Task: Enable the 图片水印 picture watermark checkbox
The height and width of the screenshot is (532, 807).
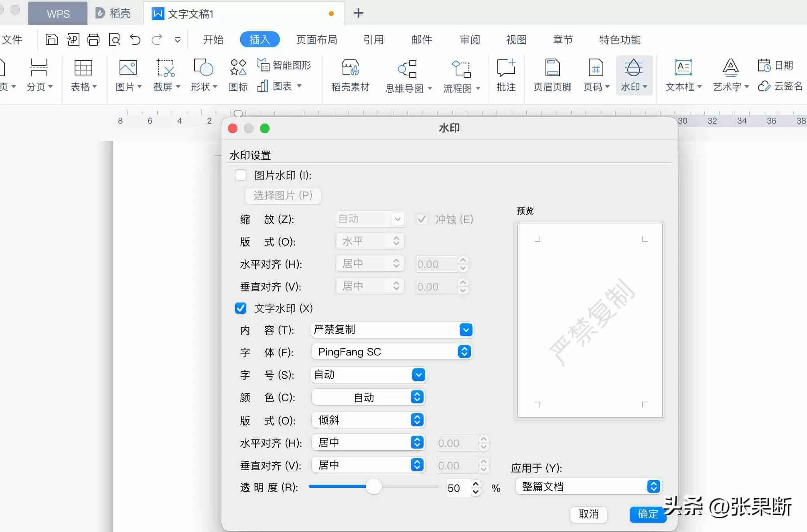Action: [240, 175]
